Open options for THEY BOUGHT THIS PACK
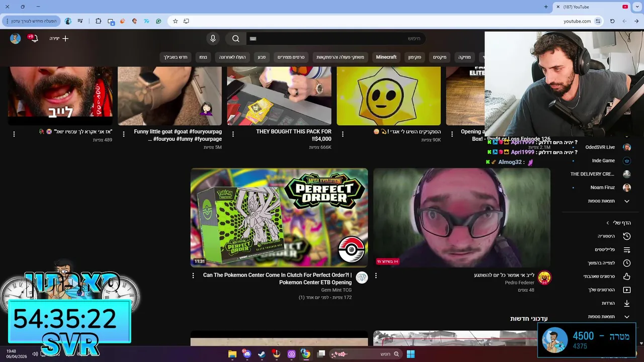644x362 pixels. pos(233,134)
